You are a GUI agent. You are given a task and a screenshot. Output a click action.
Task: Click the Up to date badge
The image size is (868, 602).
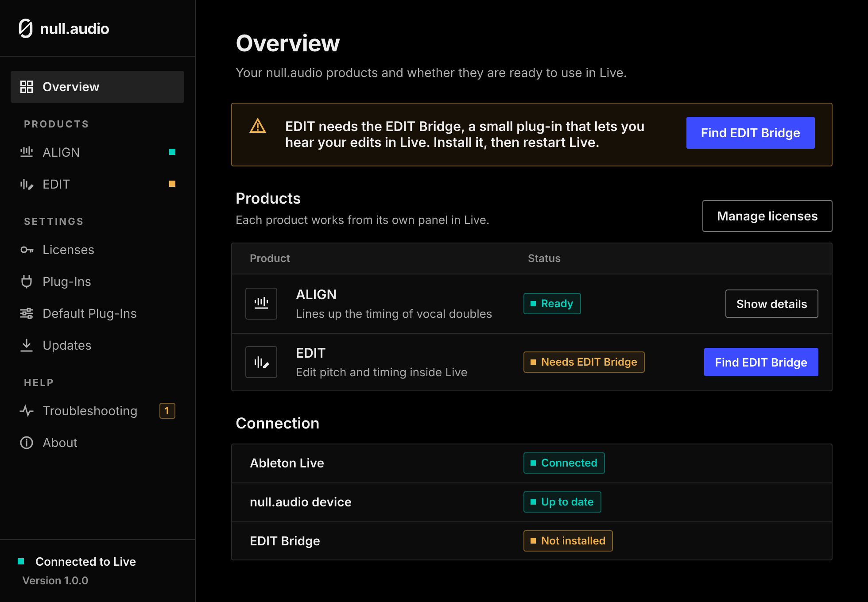562,502
